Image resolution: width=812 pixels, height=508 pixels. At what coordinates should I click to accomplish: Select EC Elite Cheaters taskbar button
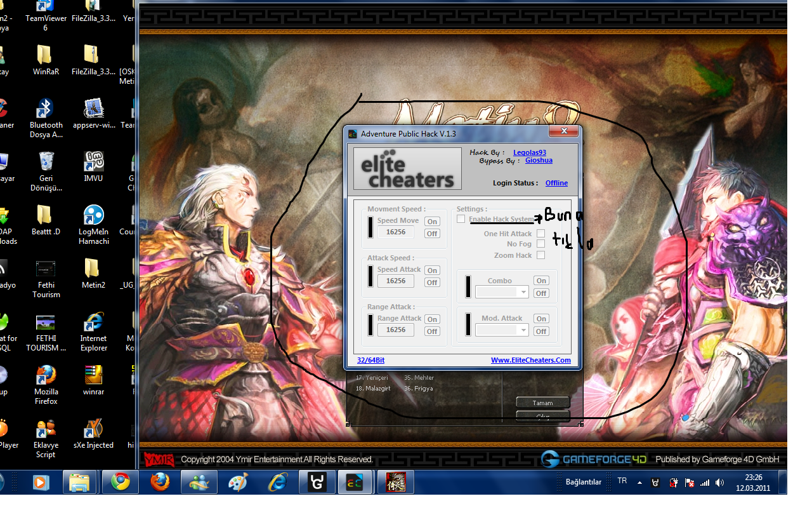355,483
